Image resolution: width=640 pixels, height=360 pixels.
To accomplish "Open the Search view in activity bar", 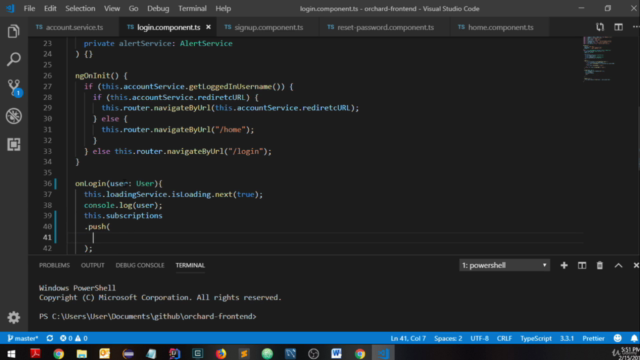I will (13, 60).
